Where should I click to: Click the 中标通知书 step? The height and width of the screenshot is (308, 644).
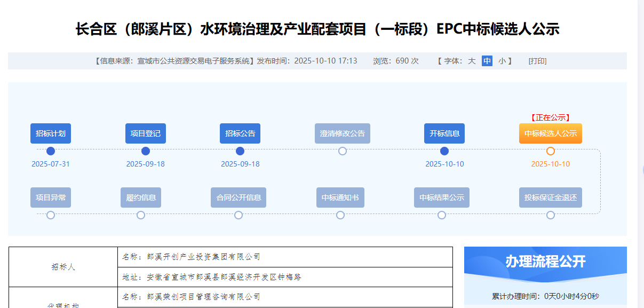click(x=340, y=198)
